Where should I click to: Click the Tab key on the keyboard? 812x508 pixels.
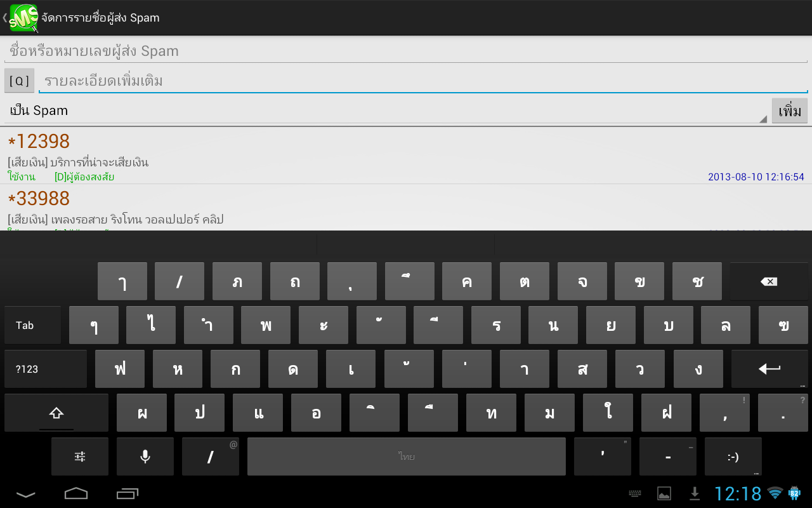click(33, 325)
